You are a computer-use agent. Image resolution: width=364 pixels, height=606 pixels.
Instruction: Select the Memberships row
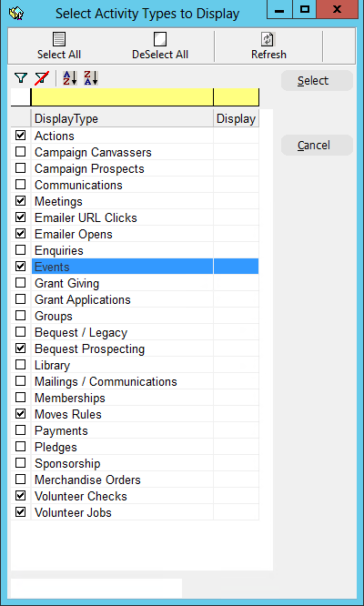click(135, 398)
